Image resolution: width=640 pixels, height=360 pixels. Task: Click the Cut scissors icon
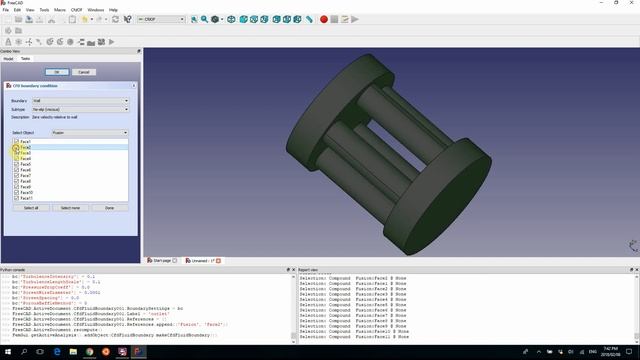[51, 19]
